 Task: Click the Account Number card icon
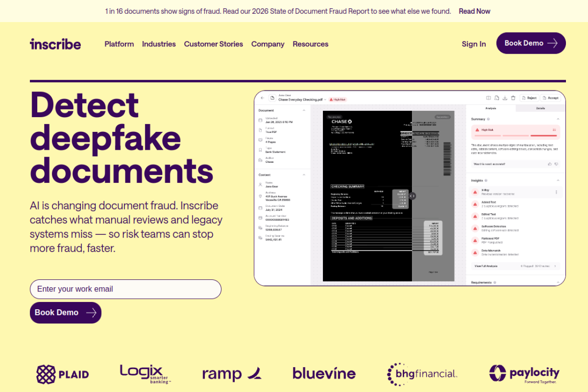[x=260, y=217]
